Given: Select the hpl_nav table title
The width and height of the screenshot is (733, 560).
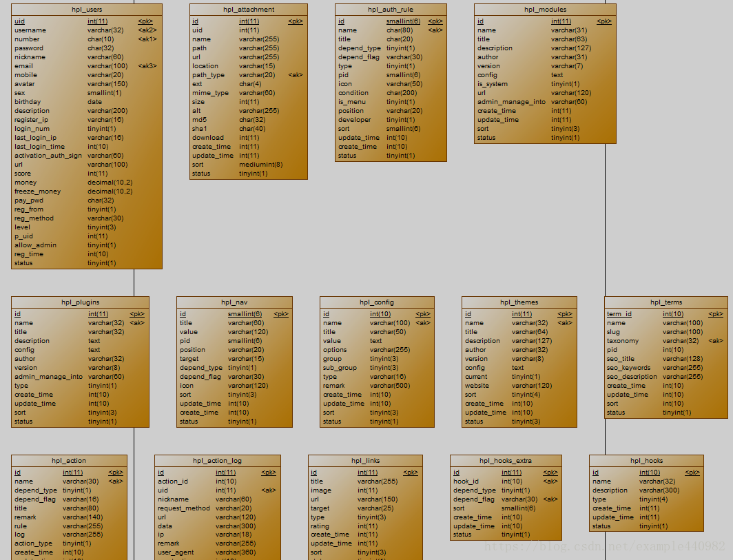Looking at the screenshot, I should point(235,302).
